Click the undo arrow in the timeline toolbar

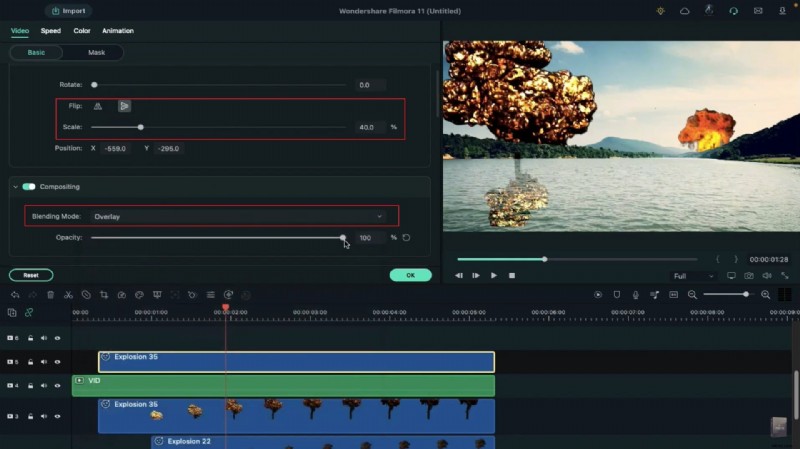click(x=15, y=295)
